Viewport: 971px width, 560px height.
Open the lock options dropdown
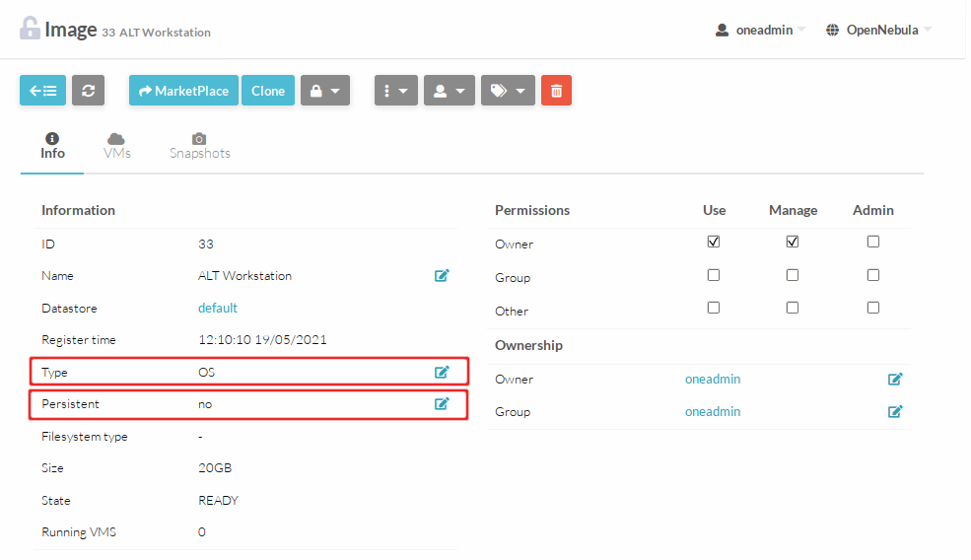325,91
